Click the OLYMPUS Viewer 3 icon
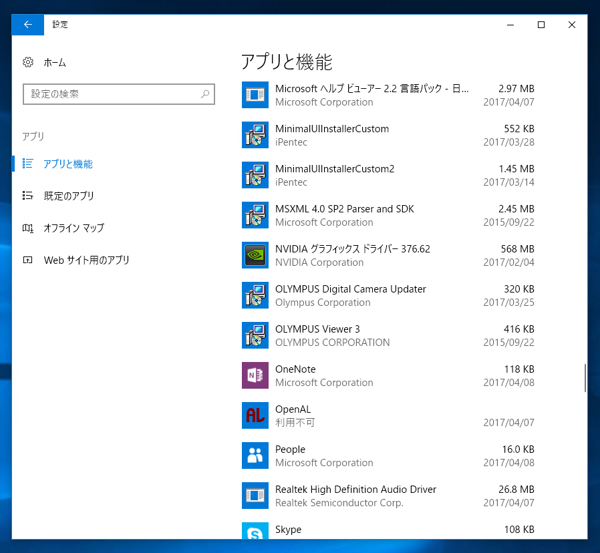Screen dimensions: 600x553 (255, 336)
